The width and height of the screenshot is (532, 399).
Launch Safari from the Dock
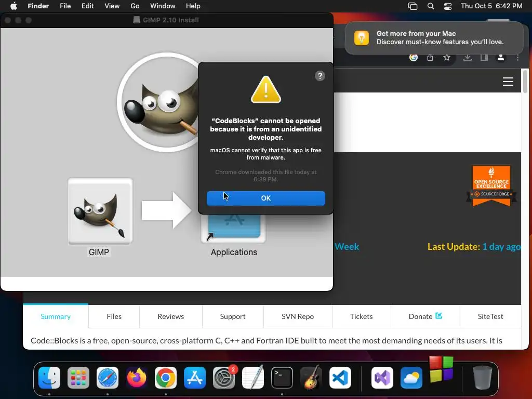click(x=108, y=378)
